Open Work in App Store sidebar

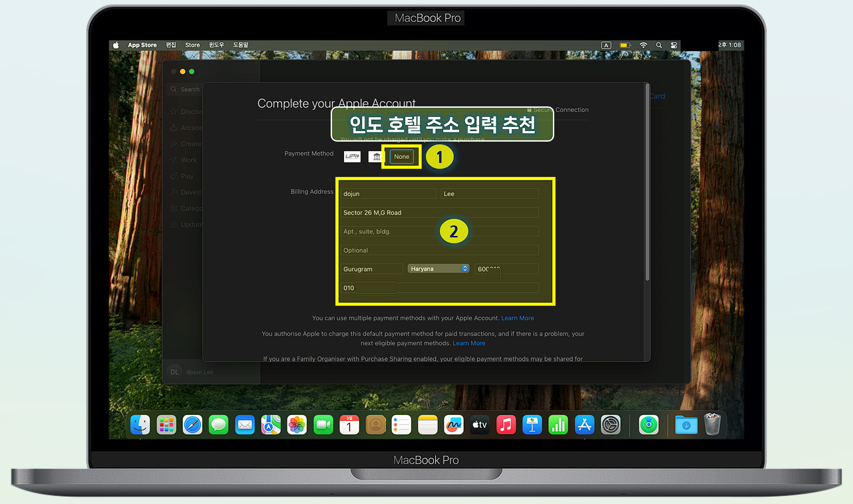pos(184,160)
